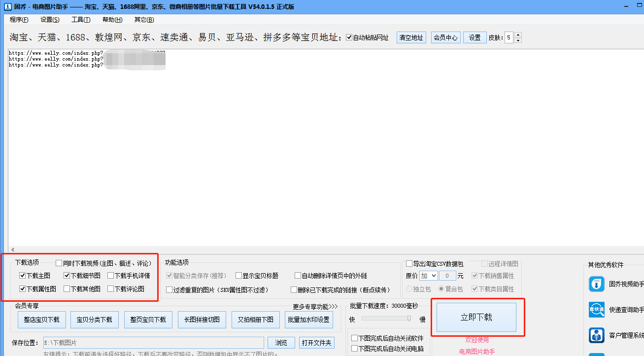644x356 pixels.
Task: Click 整页宝贝下载 button
Action: coord(148,320)
